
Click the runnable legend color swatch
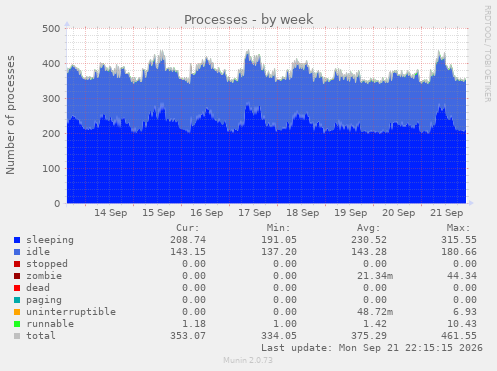tap(17, 324)
